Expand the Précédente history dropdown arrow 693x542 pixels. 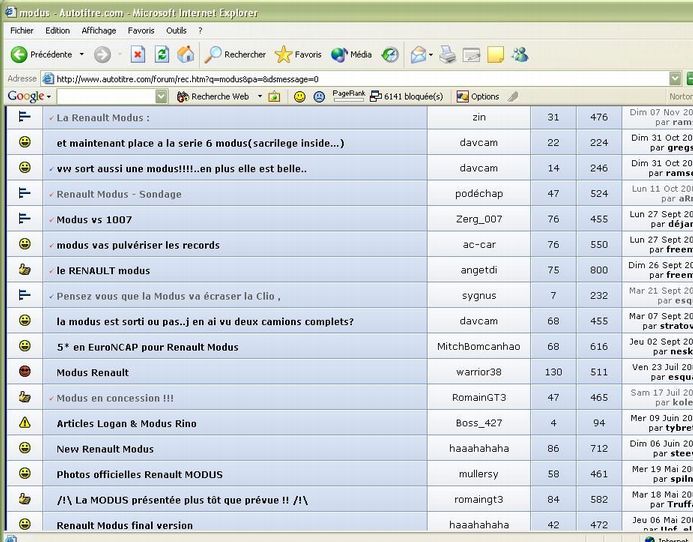82,54
